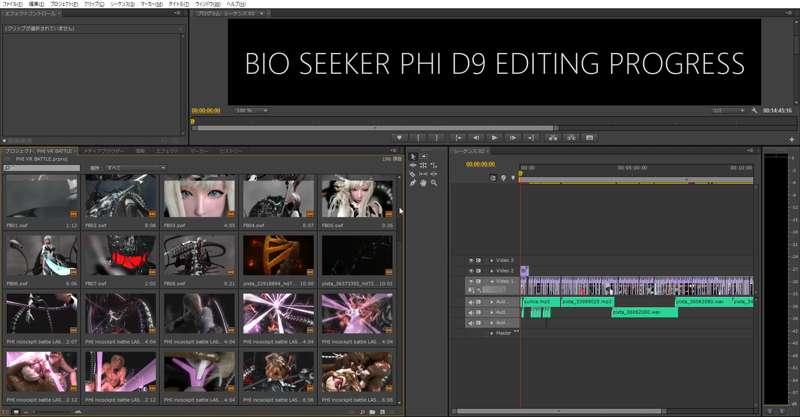The width and height of the screenshot is (800, 417).
Task: Expand the Master track
Action: 492,333
